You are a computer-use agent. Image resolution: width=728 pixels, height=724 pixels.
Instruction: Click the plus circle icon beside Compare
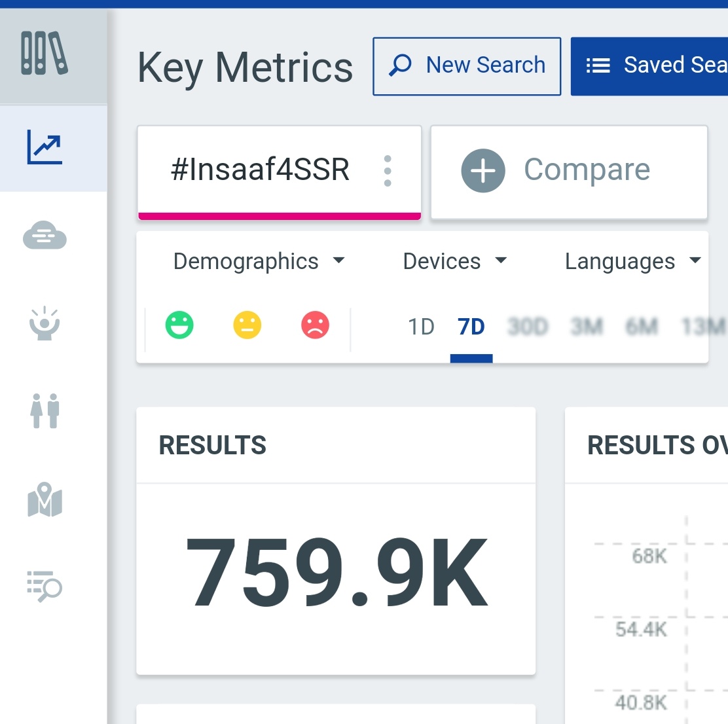(x=483, y=170)
